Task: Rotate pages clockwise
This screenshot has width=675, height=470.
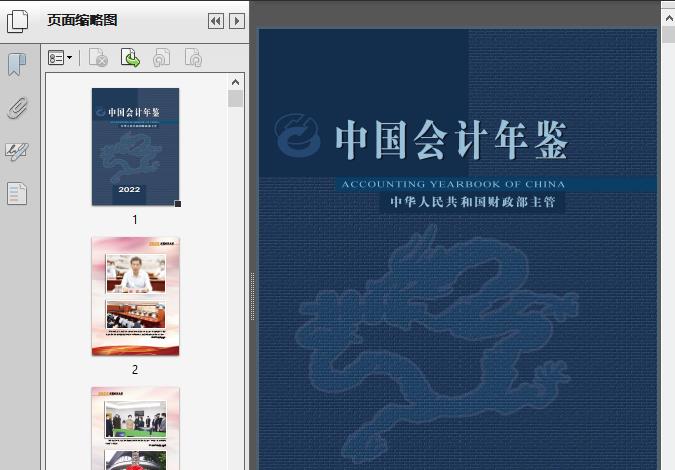Action: coord(193,58)
